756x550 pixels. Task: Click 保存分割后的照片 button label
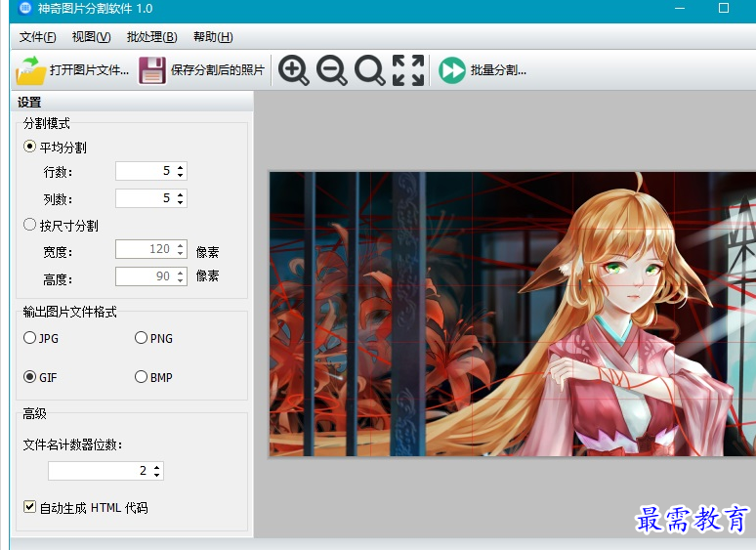tap(218, 70)
